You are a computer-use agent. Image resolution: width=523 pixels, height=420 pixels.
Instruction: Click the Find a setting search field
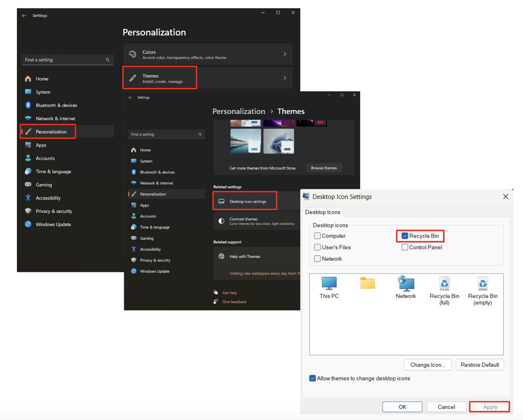click(67, 59)
